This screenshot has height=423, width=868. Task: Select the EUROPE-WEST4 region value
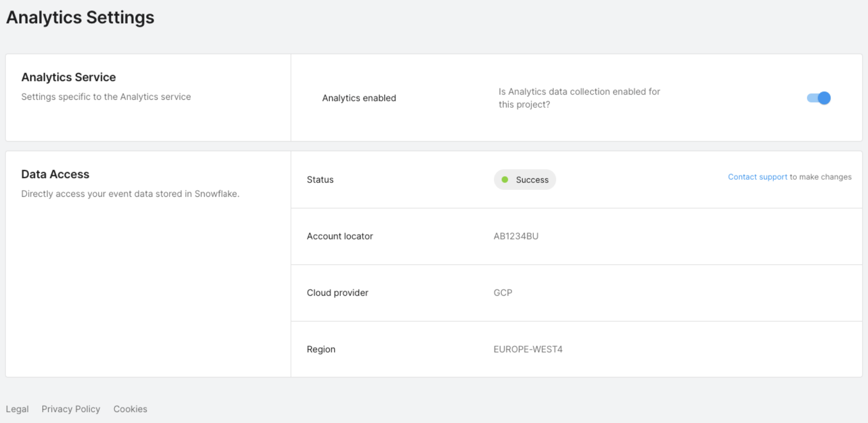pyautogui.click(x=528, y=349)
